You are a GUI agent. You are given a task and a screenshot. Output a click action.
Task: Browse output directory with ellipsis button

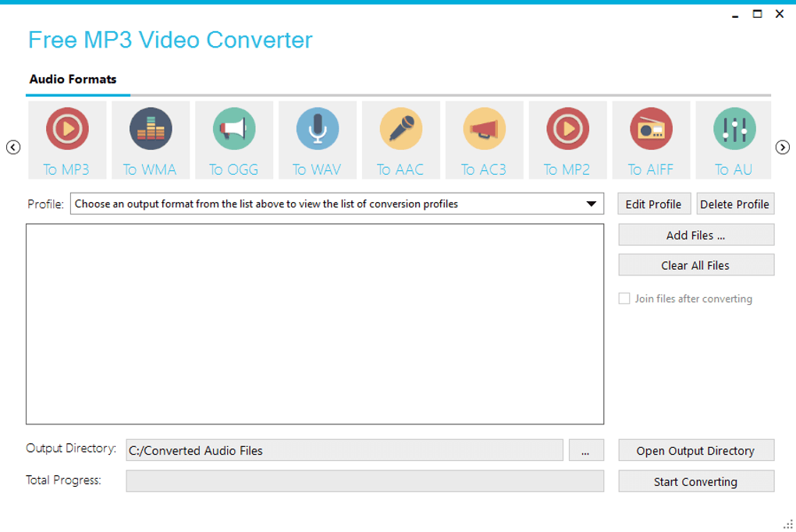[x=586, y=450]
